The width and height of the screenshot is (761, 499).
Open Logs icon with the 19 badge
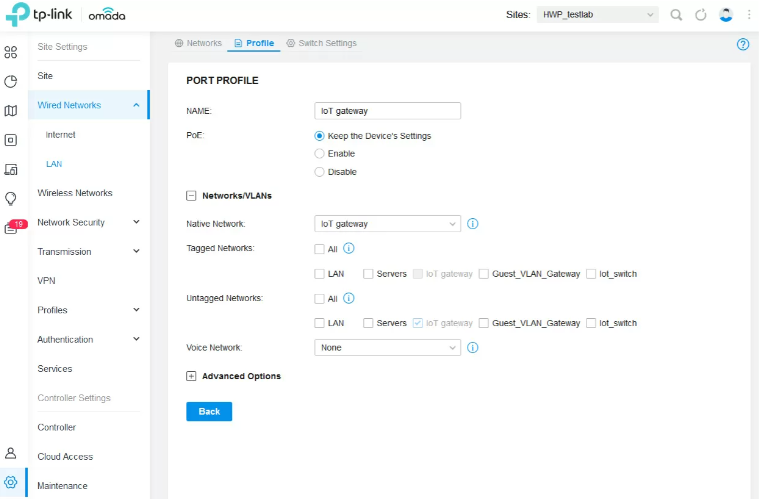click(x=11, y=228)
